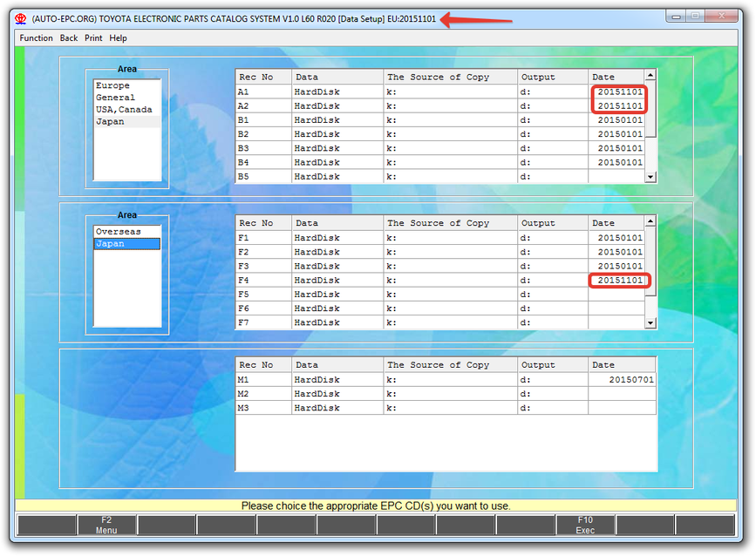Click the d: output cell in row M1
The width and height of the screenshot is (756, 556).
click(553, 380)
